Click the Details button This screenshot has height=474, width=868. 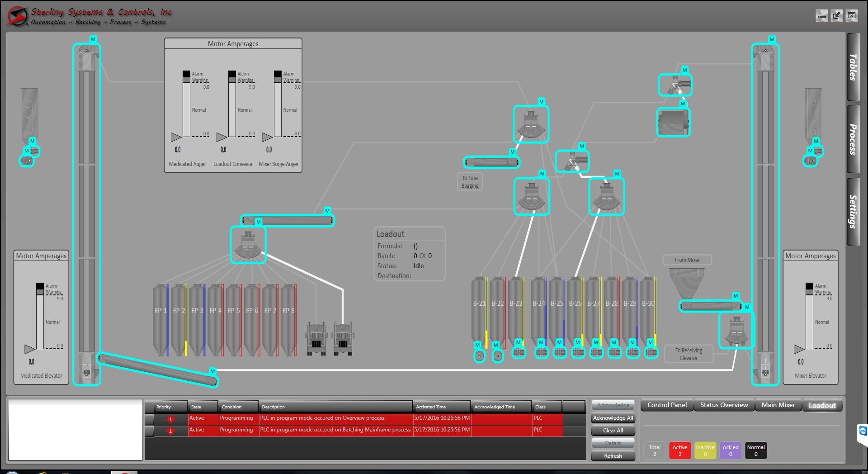613,443
